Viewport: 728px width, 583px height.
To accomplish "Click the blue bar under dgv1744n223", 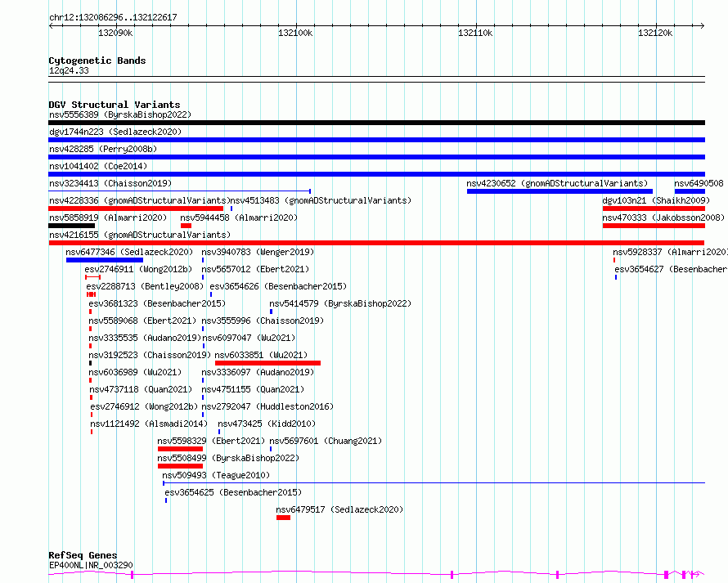I will [376, 140].
